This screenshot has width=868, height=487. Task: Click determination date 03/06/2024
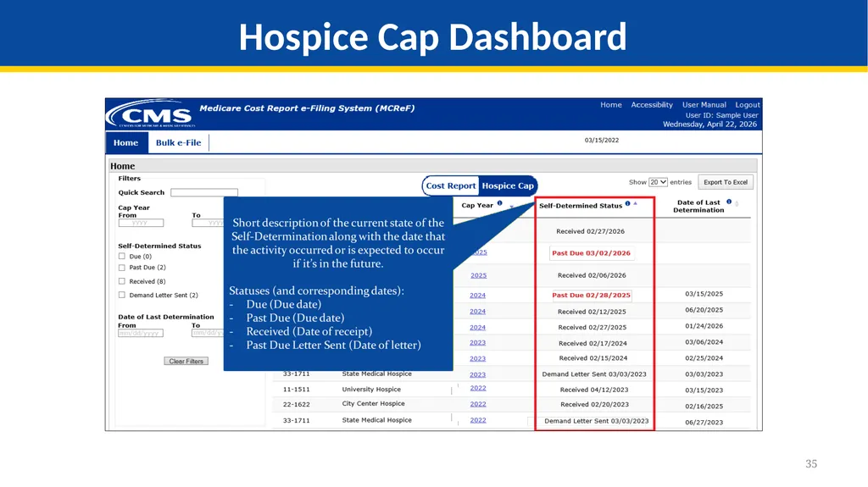(x=704, y=342)
